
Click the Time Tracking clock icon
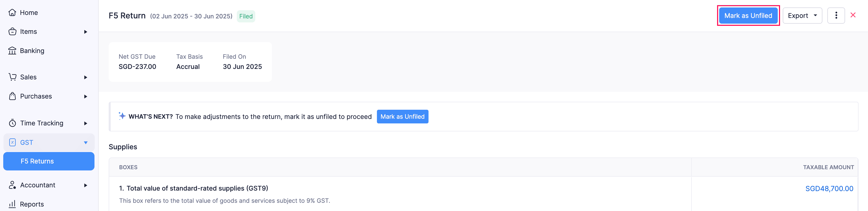tap(12, 123)
